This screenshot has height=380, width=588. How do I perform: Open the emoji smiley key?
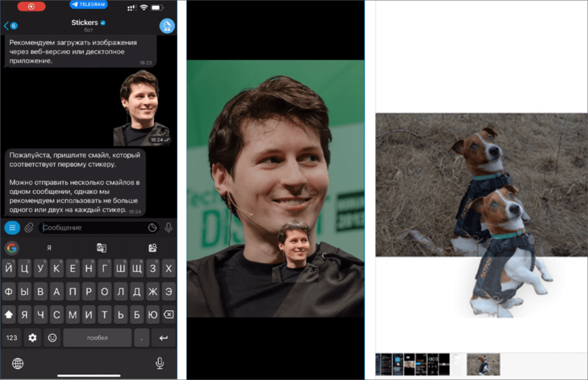pyautogui.click(x=52, y=337)
